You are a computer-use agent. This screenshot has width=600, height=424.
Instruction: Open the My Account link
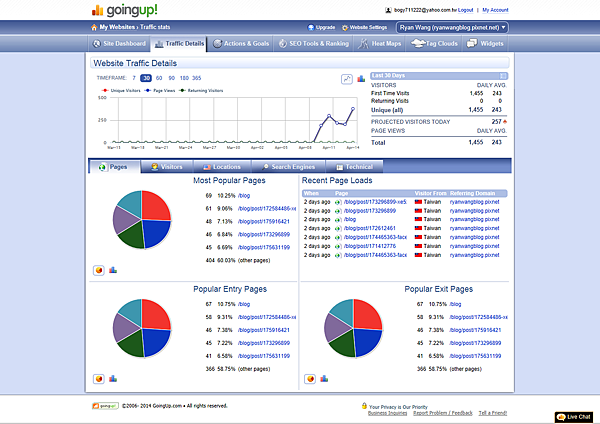pos(495,10)
